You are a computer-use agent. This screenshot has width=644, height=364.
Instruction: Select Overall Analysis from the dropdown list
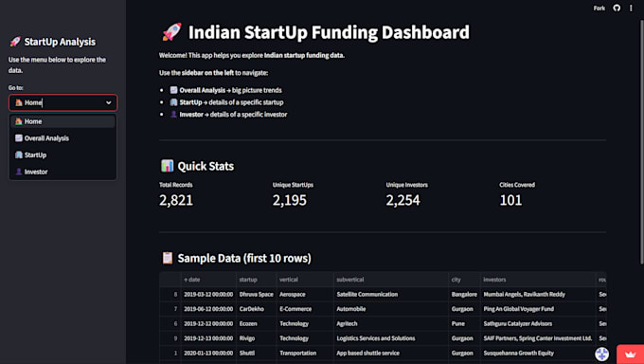point(63,138)
